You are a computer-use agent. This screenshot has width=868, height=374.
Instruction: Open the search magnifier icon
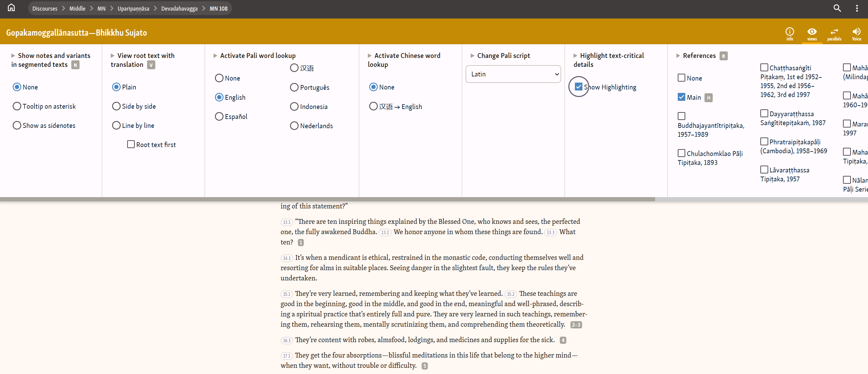(837, 8)
